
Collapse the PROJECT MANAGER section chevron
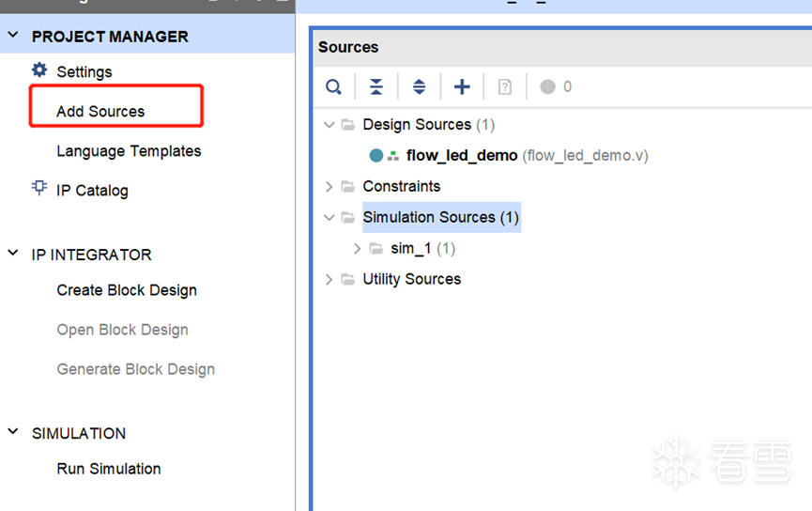coord(13,36)
